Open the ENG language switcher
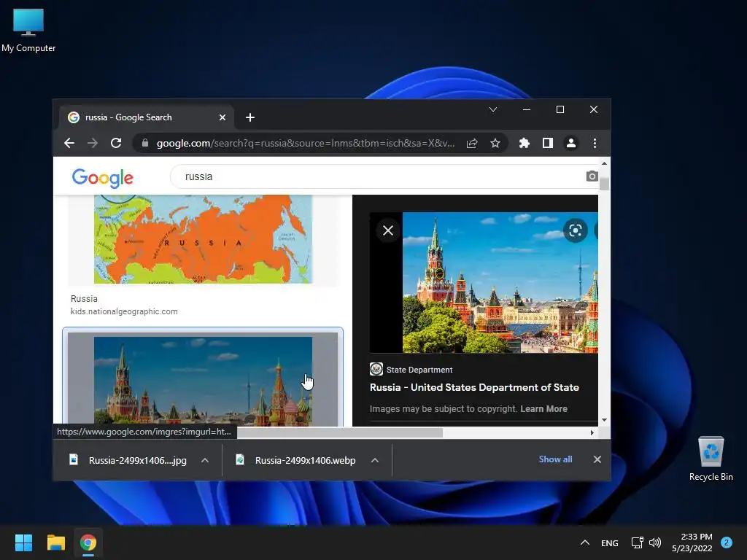The image size is (747, 560). tap(609, 542)
